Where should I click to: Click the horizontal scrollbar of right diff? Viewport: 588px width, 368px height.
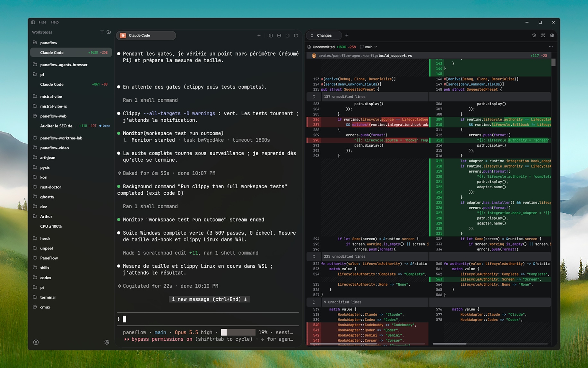[x=449, y=344]
